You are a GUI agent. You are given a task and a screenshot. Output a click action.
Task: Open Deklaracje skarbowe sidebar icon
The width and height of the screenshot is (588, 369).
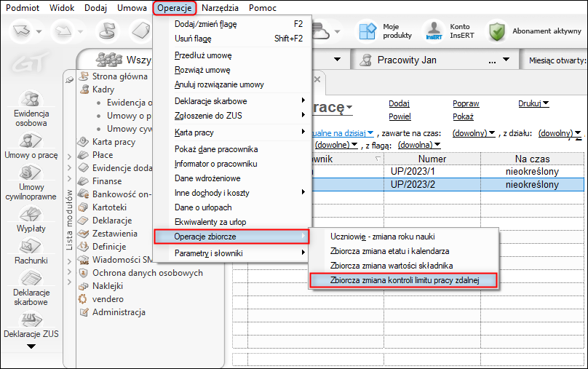31,279
